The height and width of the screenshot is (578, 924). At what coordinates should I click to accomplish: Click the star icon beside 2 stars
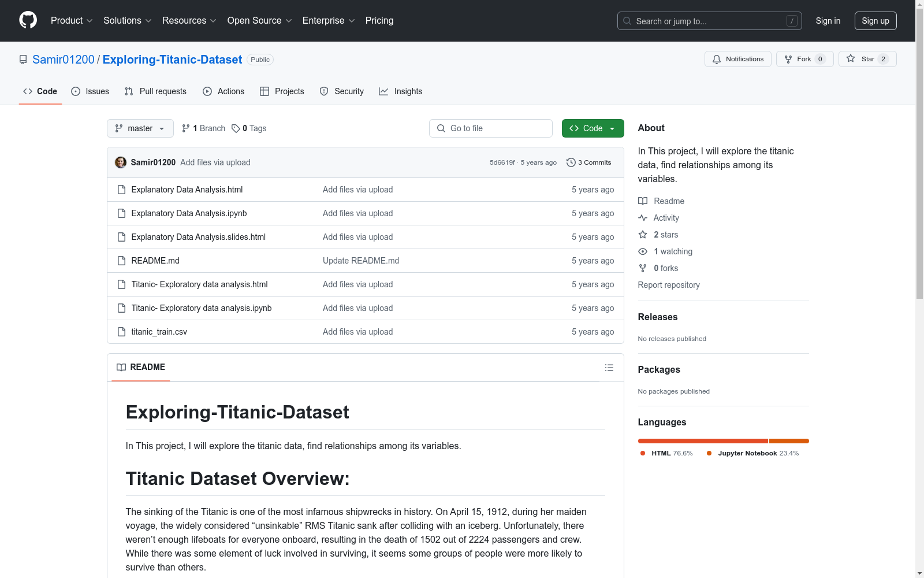(643, 235)
